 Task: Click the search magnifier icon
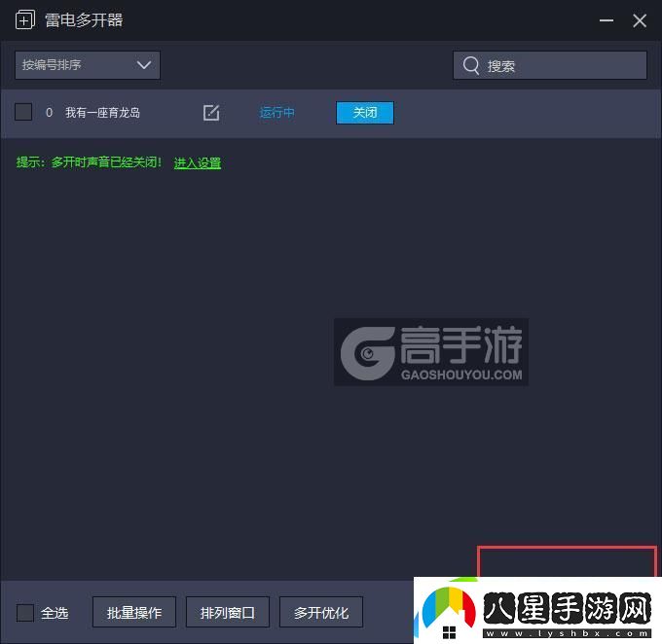pos(471,65)
